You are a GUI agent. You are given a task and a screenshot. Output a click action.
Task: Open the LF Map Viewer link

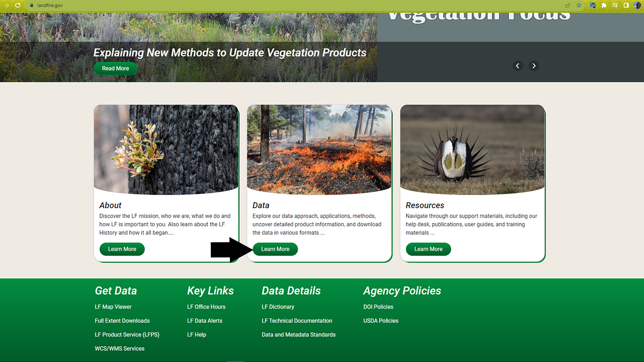(113, 307)
